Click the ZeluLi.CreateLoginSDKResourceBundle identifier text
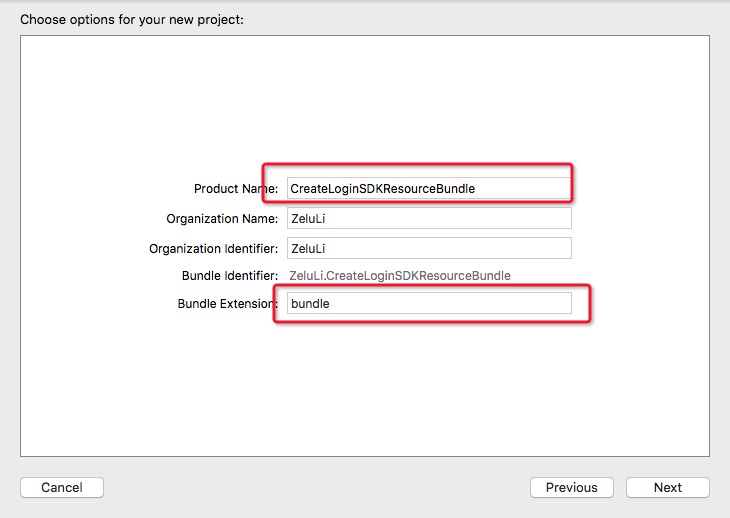Screen dimensions: 730x518 coord(399,275)
